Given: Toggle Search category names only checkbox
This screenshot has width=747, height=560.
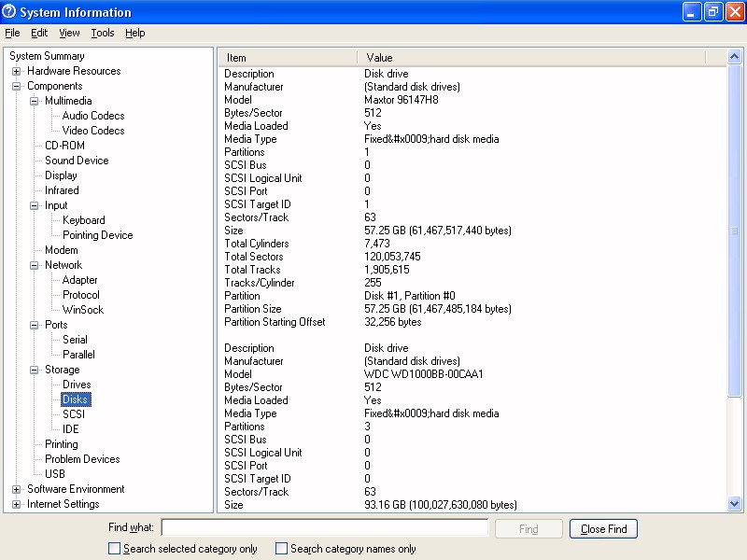Looking at the screenshot, I should [x=281, y=549].
